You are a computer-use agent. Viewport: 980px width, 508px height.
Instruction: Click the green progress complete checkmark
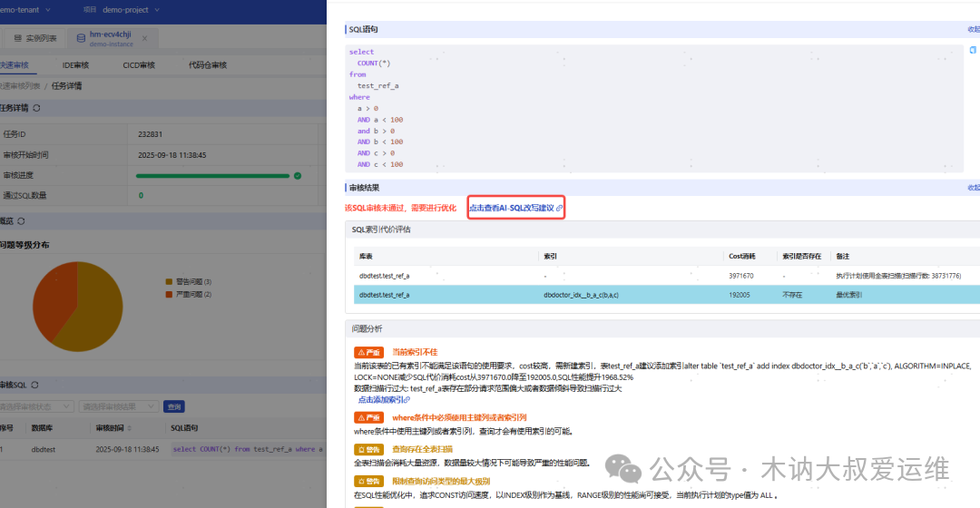(298, 176)
